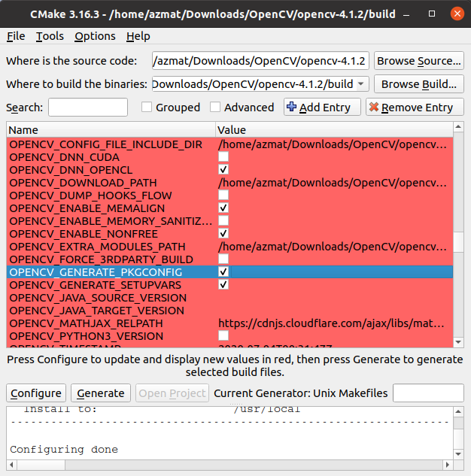Click the Configure button
This screenshot has width=471, height=476.
point(36,393)
